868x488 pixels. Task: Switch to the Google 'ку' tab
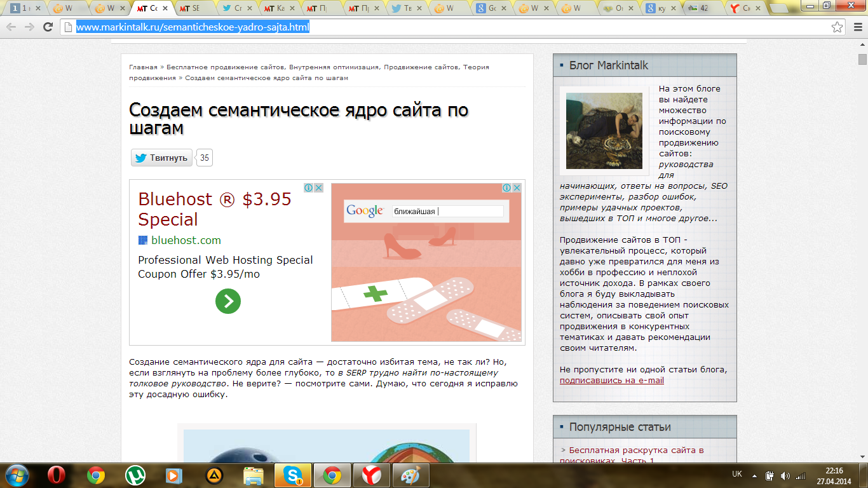661,9
